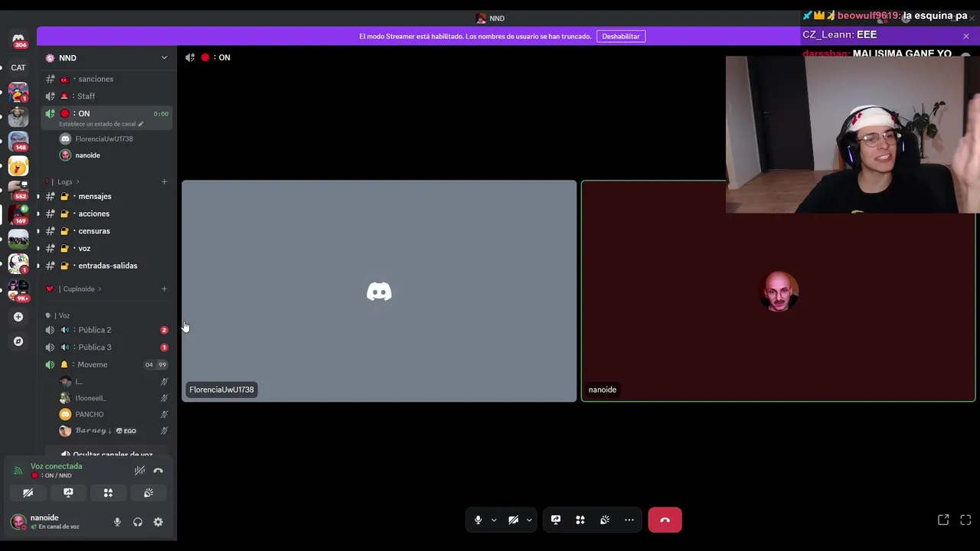
Task: Switch the call to full screen
Action: [x=965, y=520]
